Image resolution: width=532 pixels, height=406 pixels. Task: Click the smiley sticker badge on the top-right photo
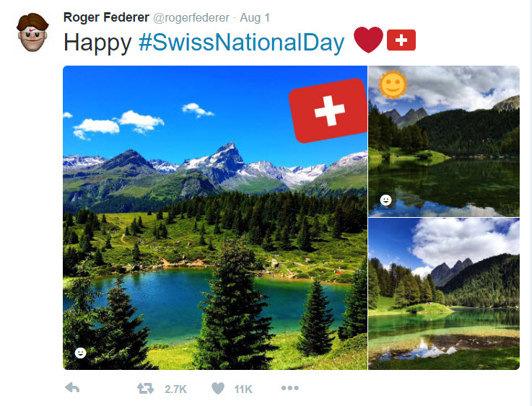[386, 200]
